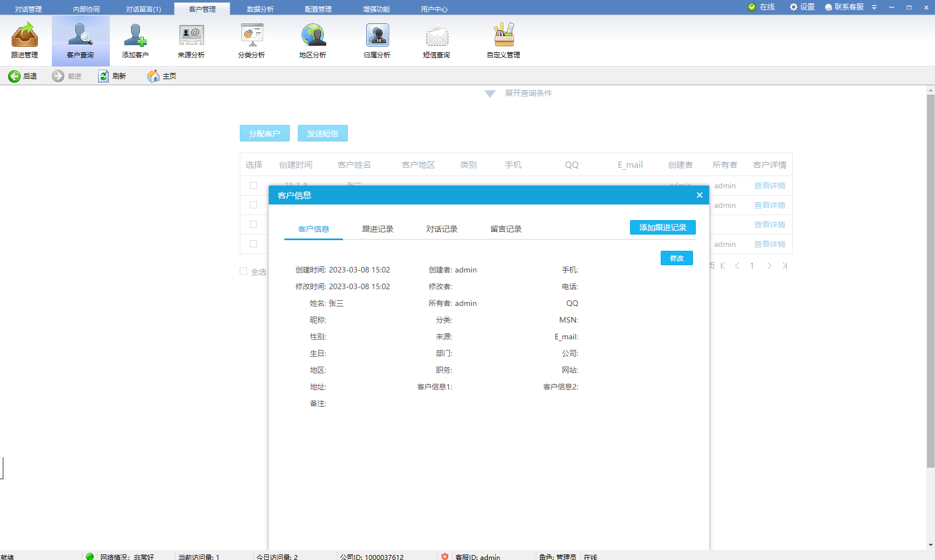Viewport: 935px width, 560px height.
Task: Click the 添加跟进记录 button
Action: pyautogui.click(x=662, y=227)
